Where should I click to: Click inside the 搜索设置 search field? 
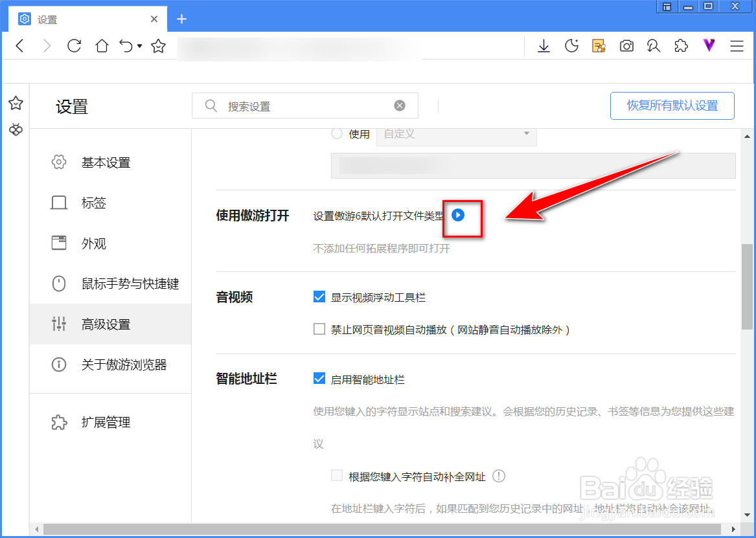(x=304, y=106)
